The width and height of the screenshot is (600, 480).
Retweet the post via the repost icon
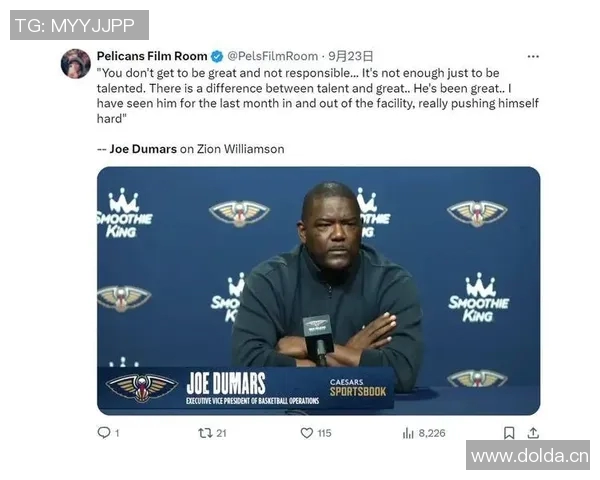(205, 433)
